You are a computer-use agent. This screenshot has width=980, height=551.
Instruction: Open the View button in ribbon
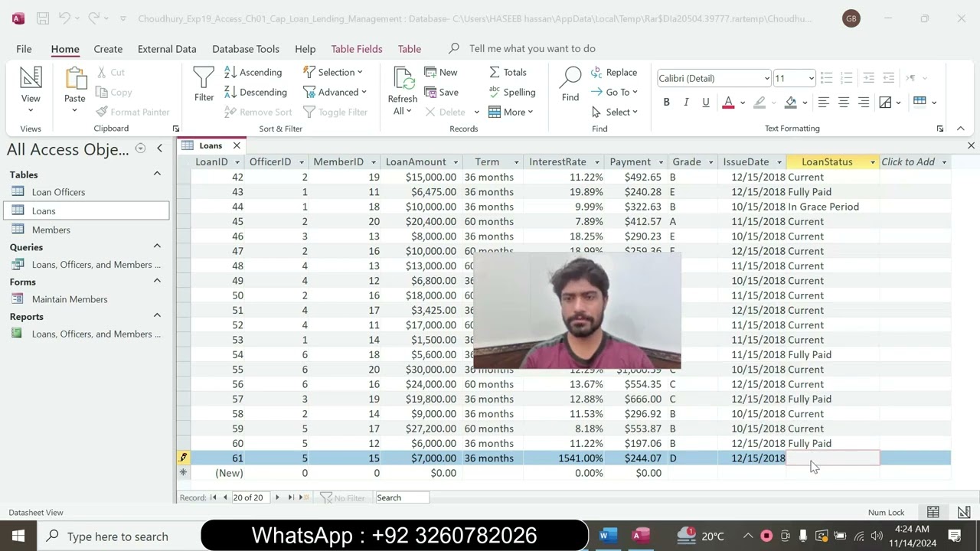31,90
